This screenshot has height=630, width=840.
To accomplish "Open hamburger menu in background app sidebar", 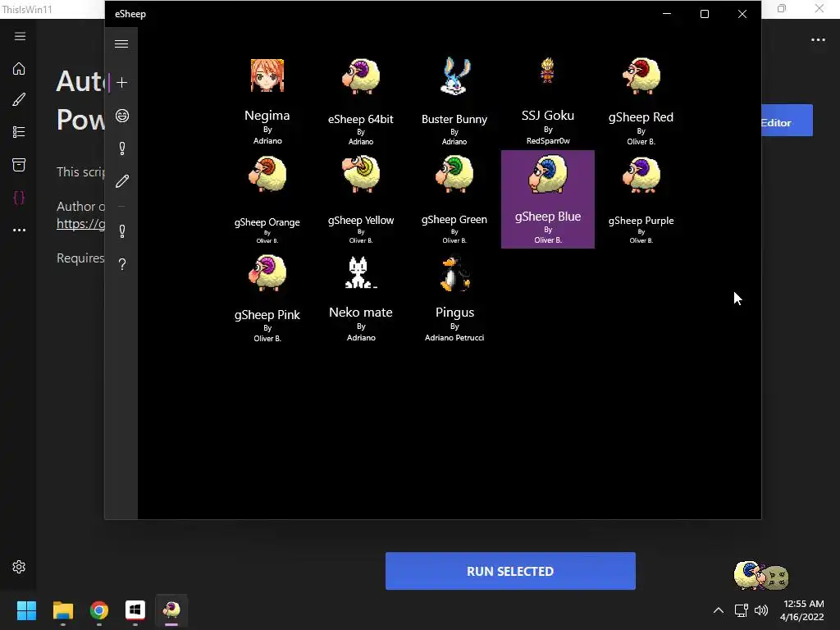I will [x=20, y=36].
